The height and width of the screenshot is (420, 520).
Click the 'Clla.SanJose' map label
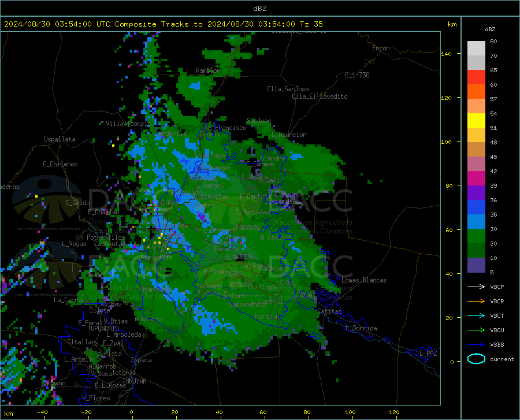point(288,89)
